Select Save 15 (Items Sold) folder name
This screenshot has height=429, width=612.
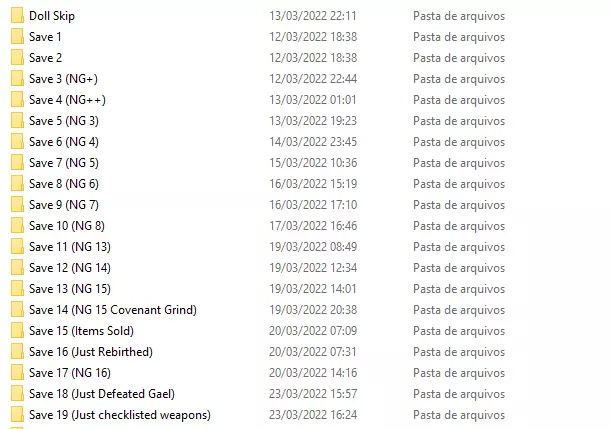click(81, 331)
